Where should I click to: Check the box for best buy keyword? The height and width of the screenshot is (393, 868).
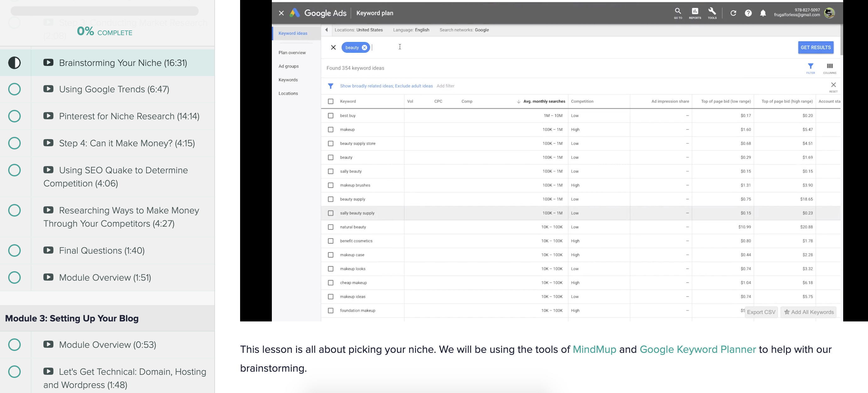tap(331, 116)
